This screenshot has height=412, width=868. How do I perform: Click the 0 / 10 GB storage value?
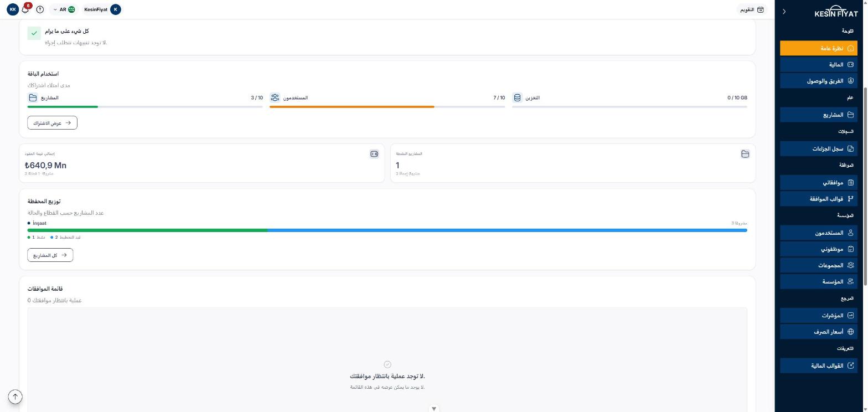[737, 97]
